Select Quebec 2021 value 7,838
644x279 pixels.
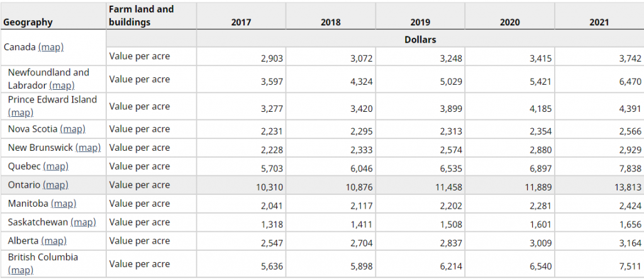click(x=630, y=168)
